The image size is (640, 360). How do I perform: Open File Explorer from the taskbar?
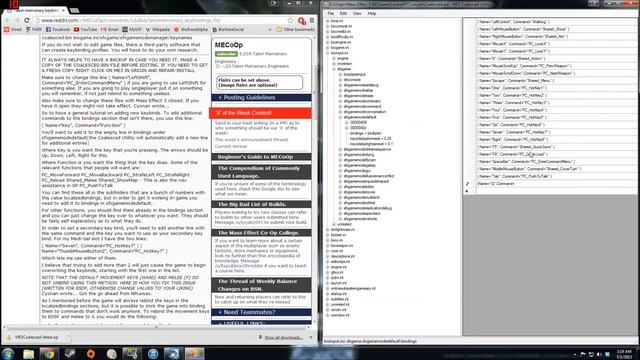pyautogui.click(x=29, y=353)
